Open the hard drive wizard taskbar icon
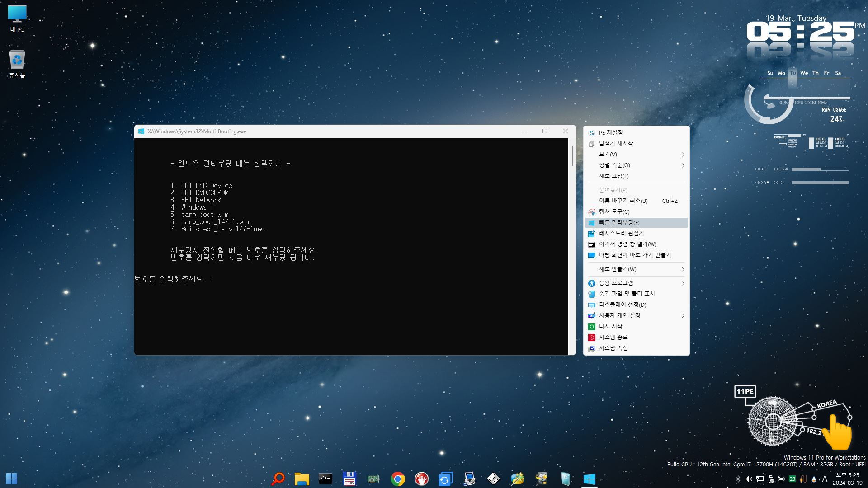Viewport: 868px width, 488px height. click(541, 479)
